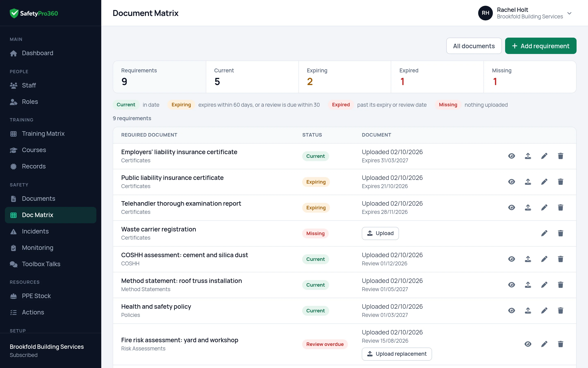Upload replacement for Fire risk assessment

click(x=396, y=354)
